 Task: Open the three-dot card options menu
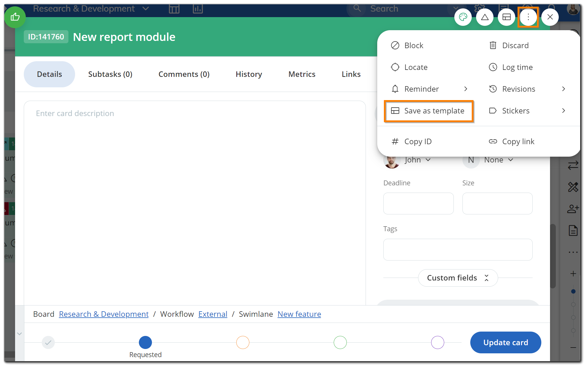point(528,17)
